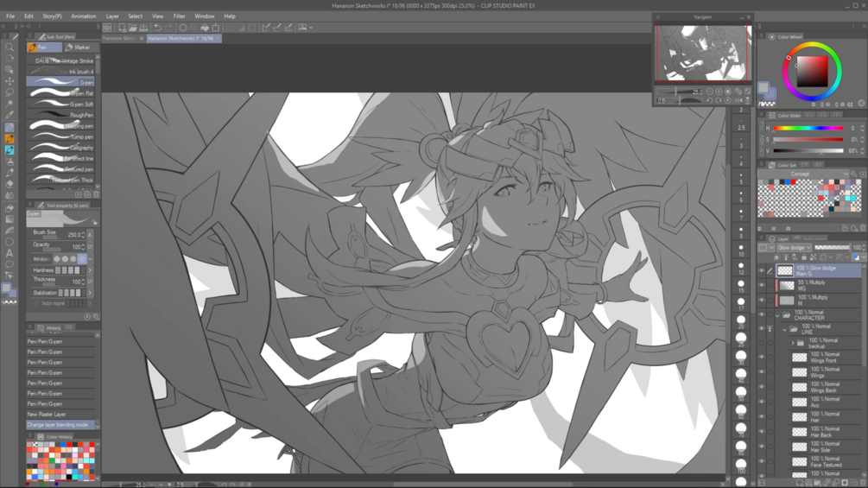Select the Hair Side layer
Viewport: 868px width, 488px height.
pos(825,447)
